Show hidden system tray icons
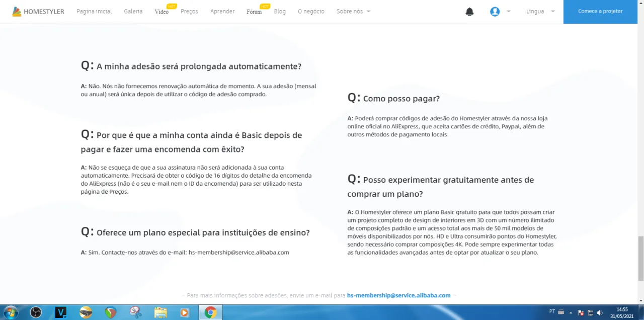The height and width of the screenshot is (320, 644). 572,312
